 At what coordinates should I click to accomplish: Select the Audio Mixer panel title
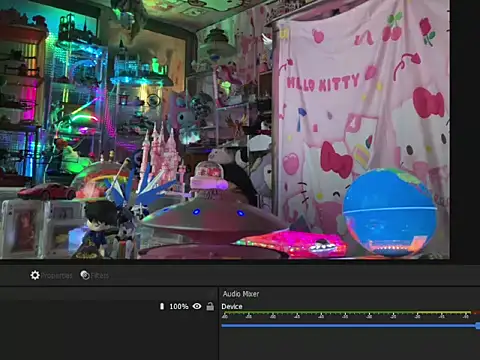click(241, 294)
